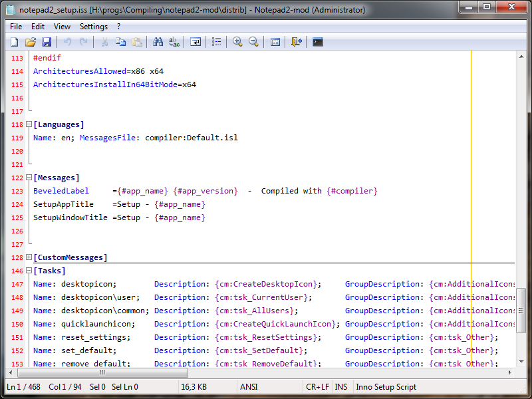Viewport: 532px width, 399px height.
Task: Click the horizontal scrollbar thumb
Action: pos(102,372)
